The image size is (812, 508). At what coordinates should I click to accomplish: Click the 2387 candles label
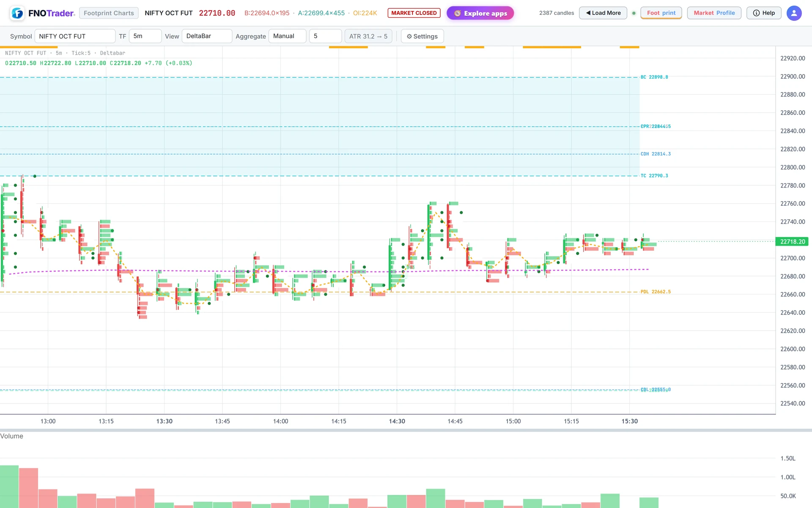(557, 13)
